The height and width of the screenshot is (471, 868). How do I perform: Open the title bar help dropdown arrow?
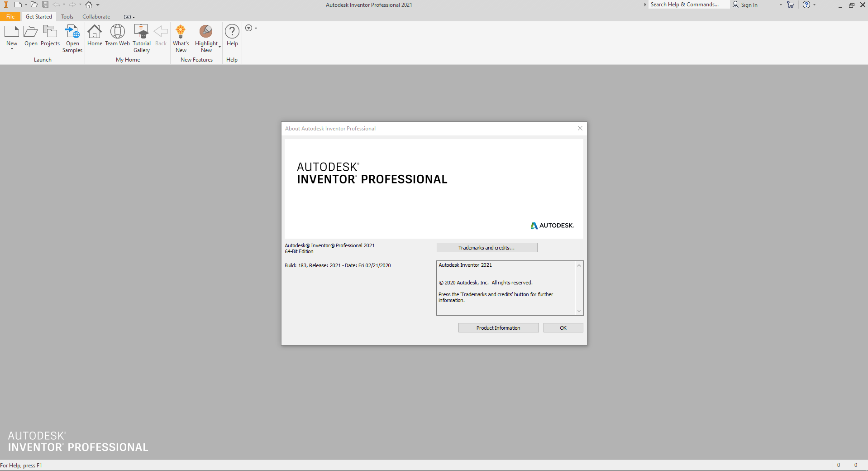coord(815,5)
